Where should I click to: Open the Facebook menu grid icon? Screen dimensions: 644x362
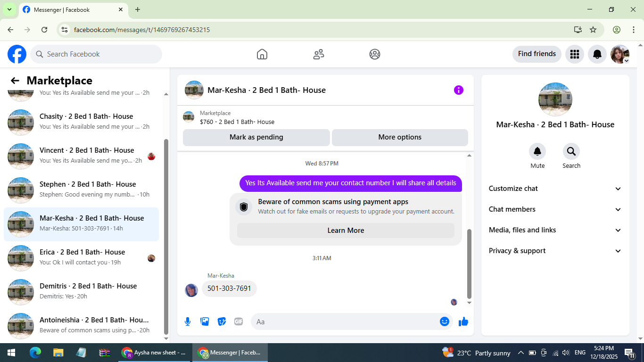point(574,54)
